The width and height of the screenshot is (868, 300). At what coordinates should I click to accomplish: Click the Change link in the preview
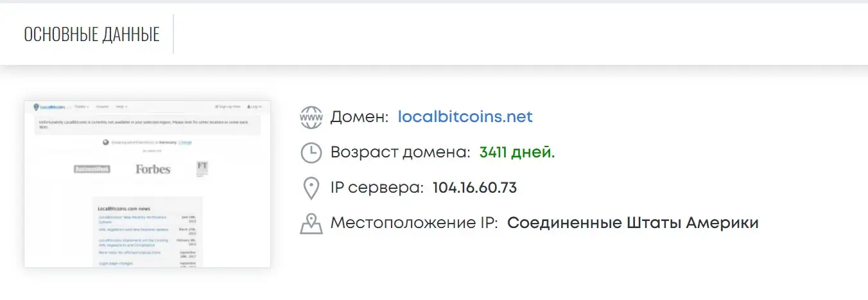tap(185, 143)
